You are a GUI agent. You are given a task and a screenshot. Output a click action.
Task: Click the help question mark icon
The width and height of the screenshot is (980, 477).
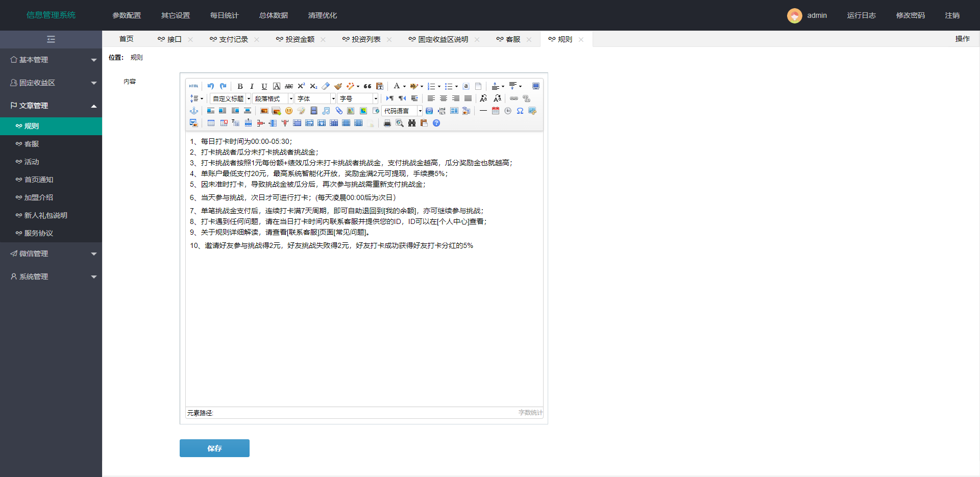(x=436, y=123)
